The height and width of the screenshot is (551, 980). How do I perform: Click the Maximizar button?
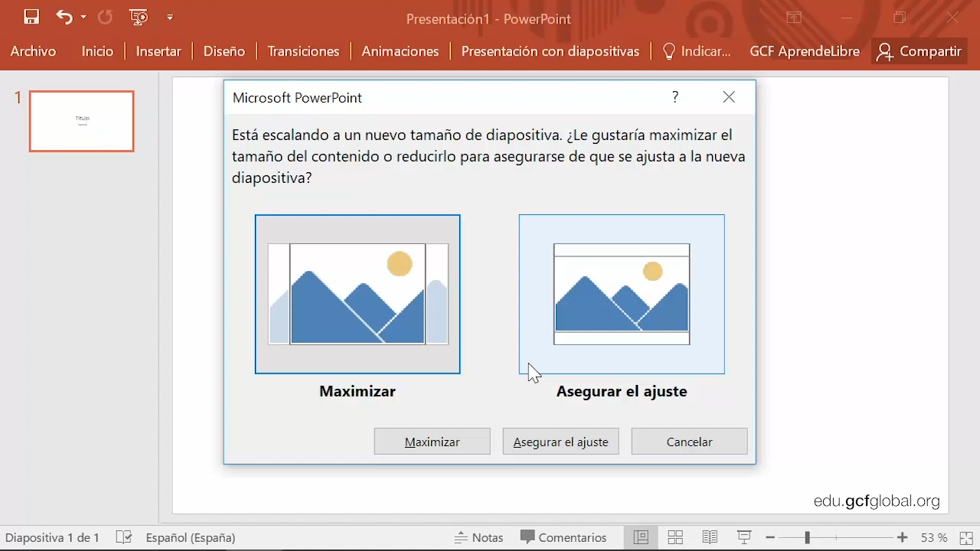click(432, 442)
